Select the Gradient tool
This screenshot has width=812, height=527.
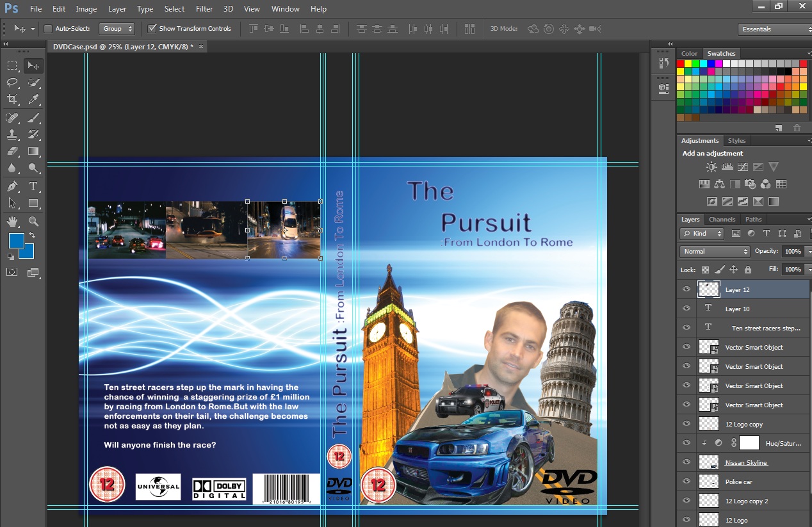tap(33, 151)
